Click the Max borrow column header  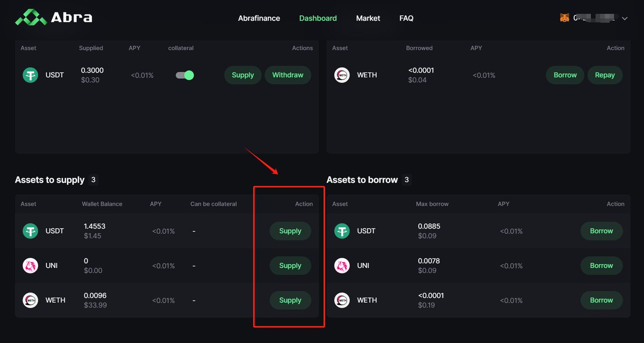pyautogui.click(x=432, y=204)
